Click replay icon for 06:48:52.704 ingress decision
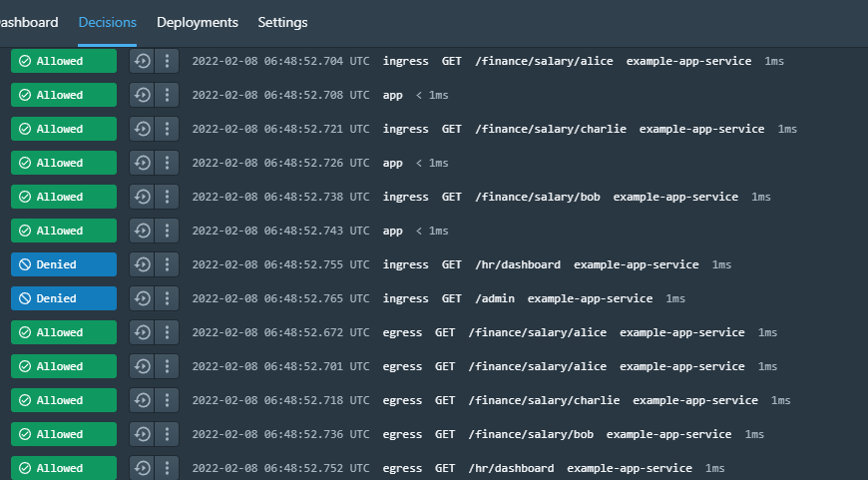This screenshot has width=868, height=480. (143, 61)
